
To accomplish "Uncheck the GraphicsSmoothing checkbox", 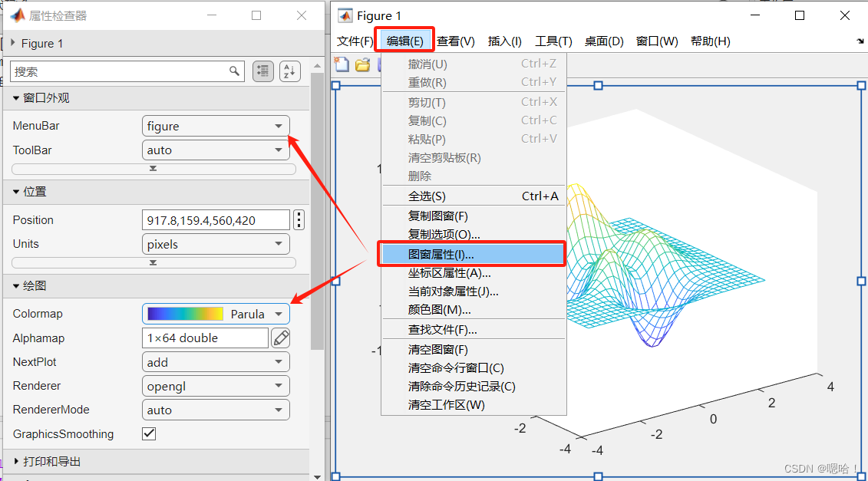I will coord(149,433).
